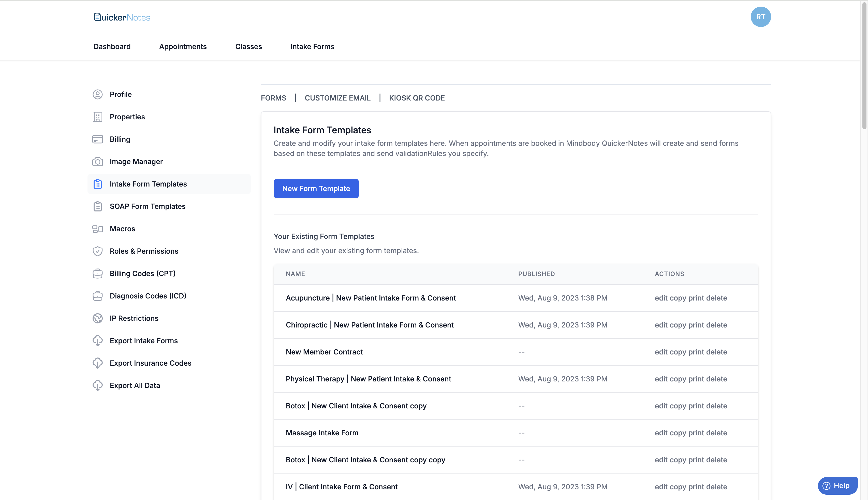Click the Properties building icon
The image size is (868, 500).
pyautogui.click(x=97, y=117)
